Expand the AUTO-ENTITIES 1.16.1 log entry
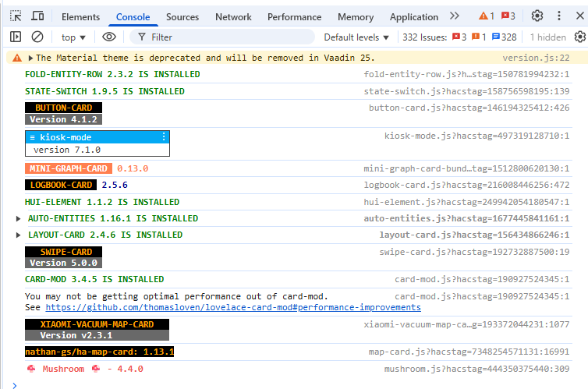588x389 pixels. [18, 218]
